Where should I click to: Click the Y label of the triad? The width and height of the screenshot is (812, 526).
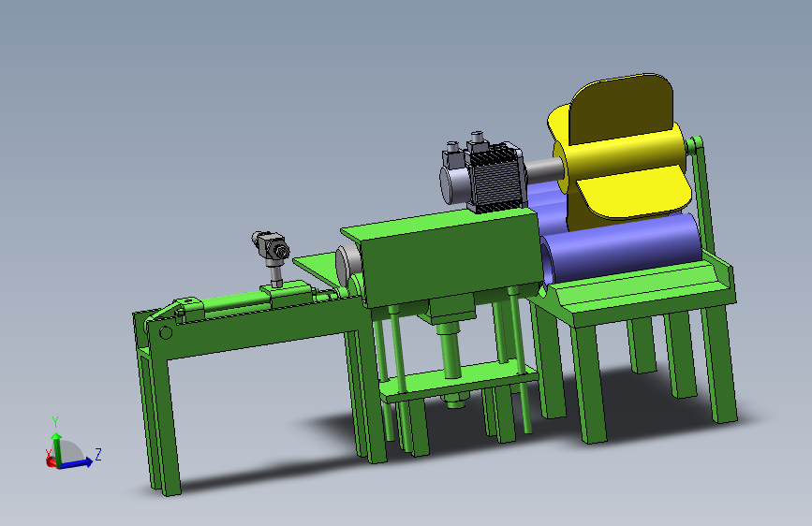click(55, 422)
